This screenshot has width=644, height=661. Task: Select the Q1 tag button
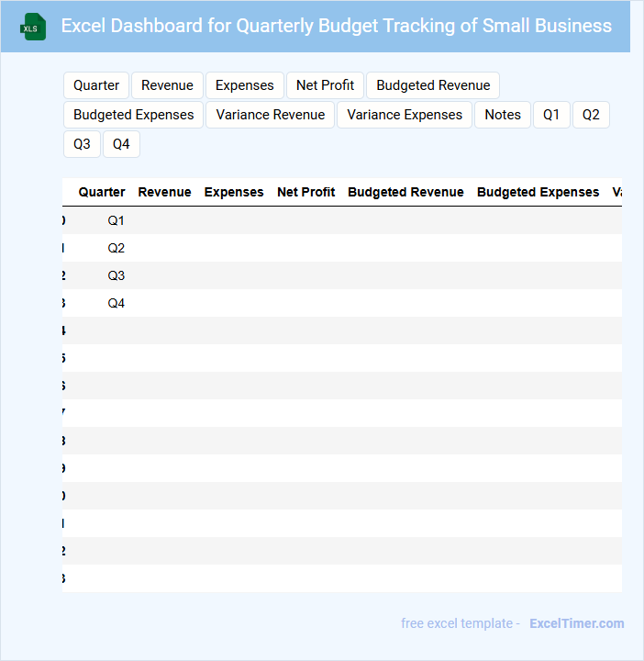click(551, 115)
